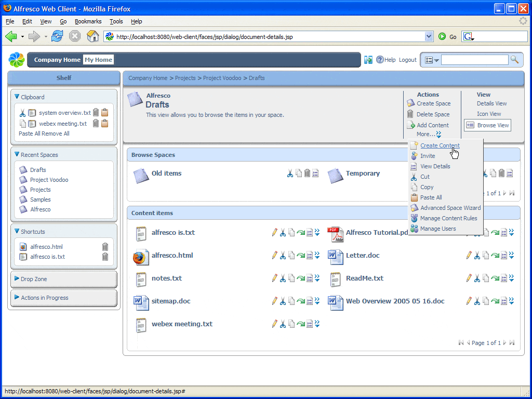
Task: Open the URL address bar dropdown
Action: [x=429, y=37]
